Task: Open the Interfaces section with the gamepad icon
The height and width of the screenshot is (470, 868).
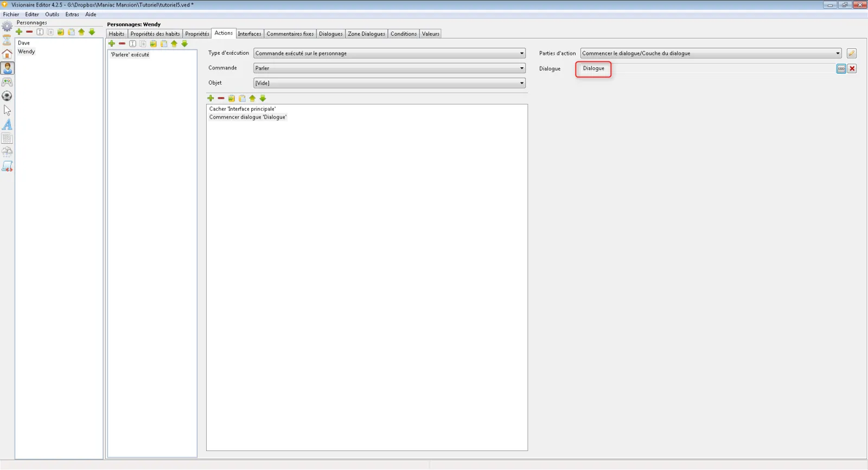Action: click(x=7, y=82)
